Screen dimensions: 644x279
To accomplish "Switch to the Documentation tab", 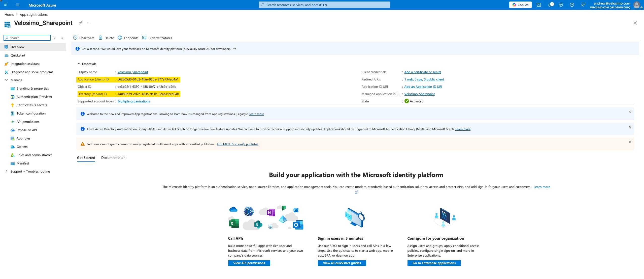I will pyautogui.click(x=113, y=158).
